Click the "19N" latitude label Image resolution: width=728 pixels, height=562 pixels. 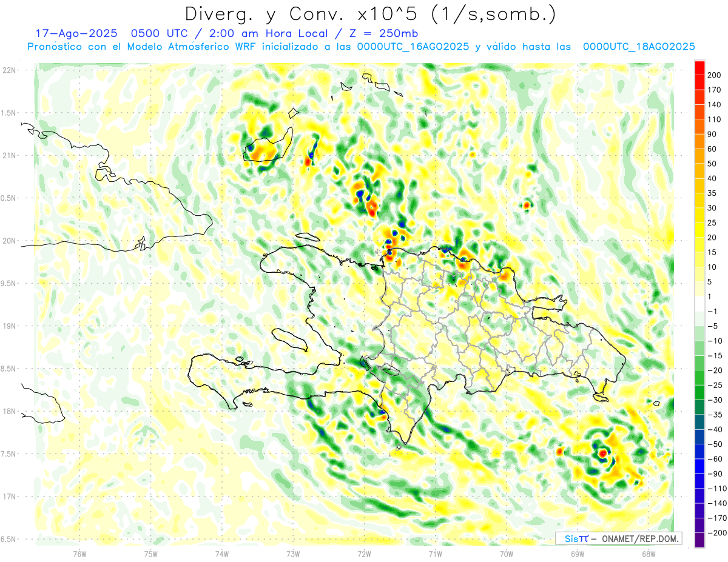pyautogui.click(x=9, y=326)
